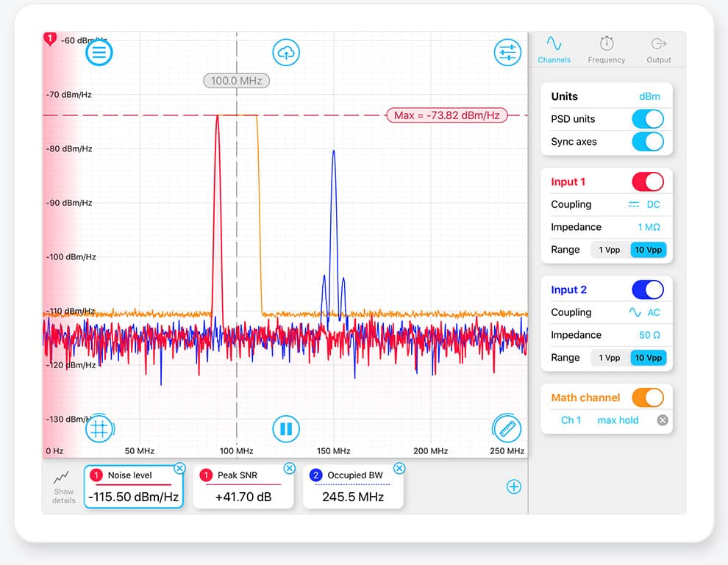This screenshot has width=728, height=565.
Task: Open the hamburger main menu
Action: [99, 52]
